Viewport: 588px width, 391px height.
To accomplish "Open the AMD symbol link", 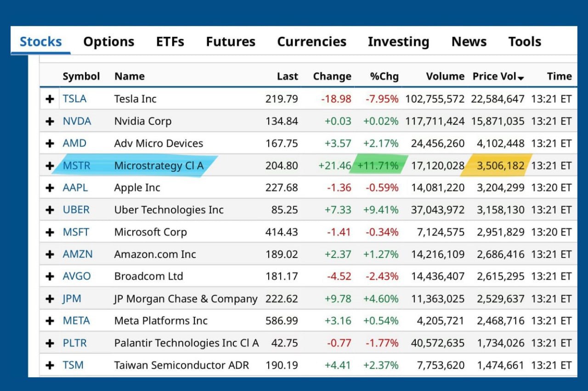I will coord(74,143).
